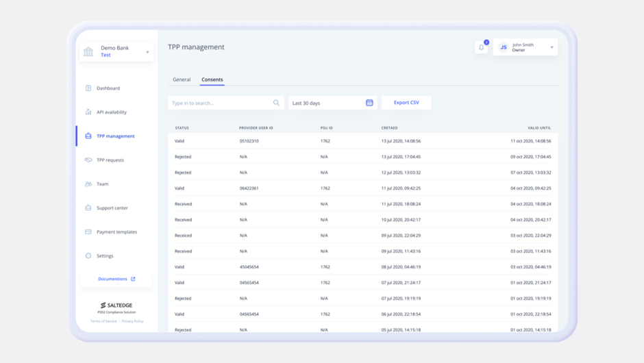Open the calendar date picker icon
The height and width of the screenshot is (363, 644).
click(x=369, y=103)
